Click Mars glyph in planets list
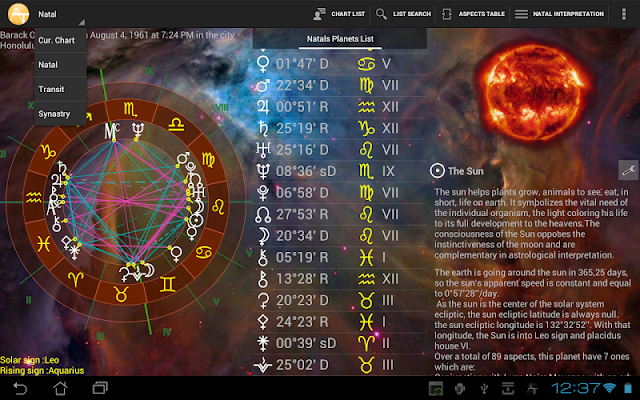The image size is (640, 400). tap(263, 85)
